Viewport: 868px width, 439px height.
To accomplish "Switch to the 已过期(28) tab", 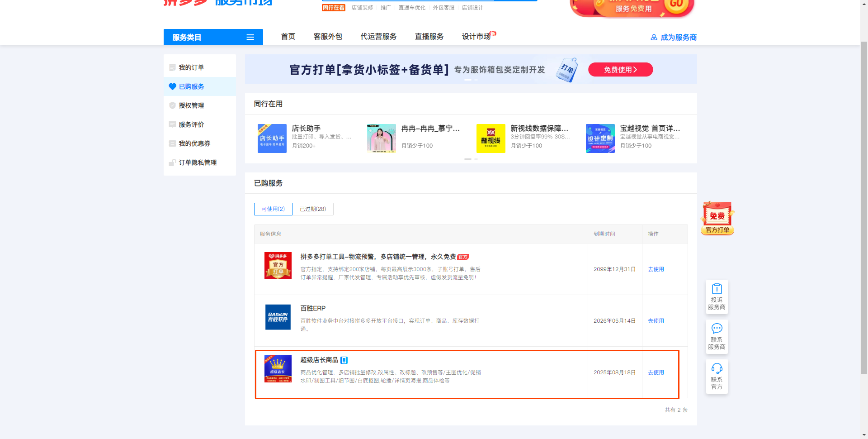I will (x=313, y=209).
